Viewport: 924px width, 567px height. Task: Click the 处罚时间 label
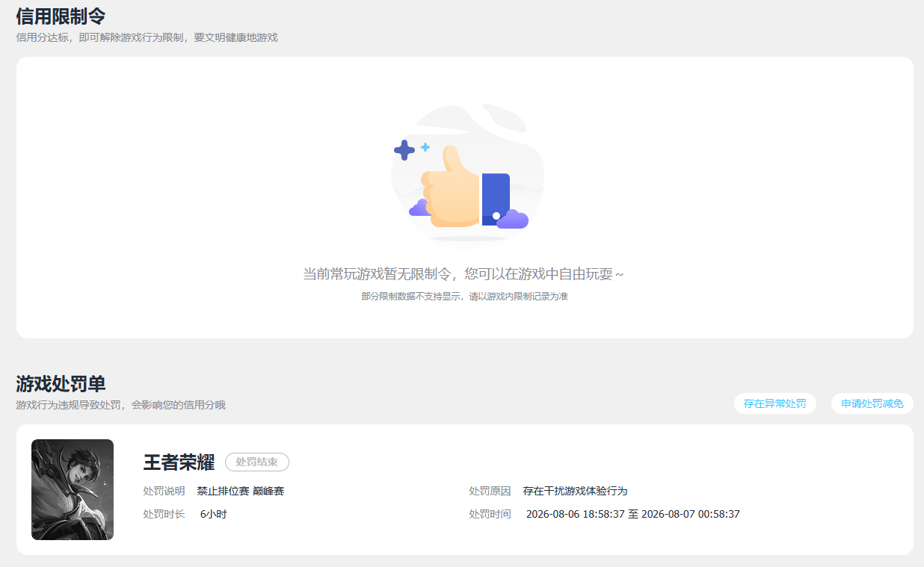pos(490,514)
